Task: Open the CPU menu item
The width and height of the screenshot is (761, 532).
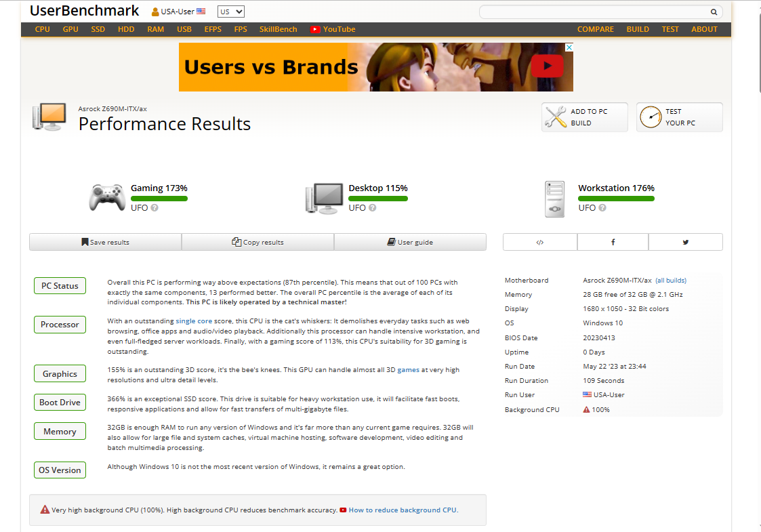Action: [x=42, y=29]
